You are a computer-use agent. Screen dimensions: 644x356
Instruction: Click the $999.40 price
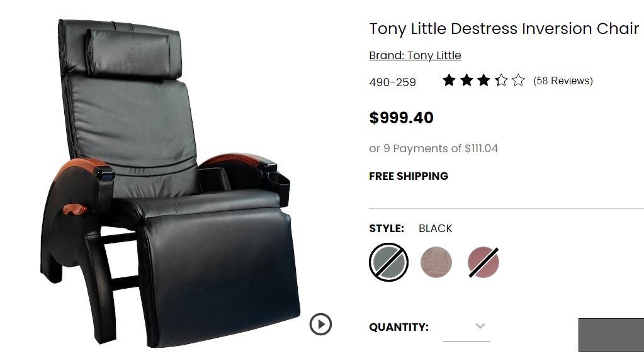click(x=401, y=118)
